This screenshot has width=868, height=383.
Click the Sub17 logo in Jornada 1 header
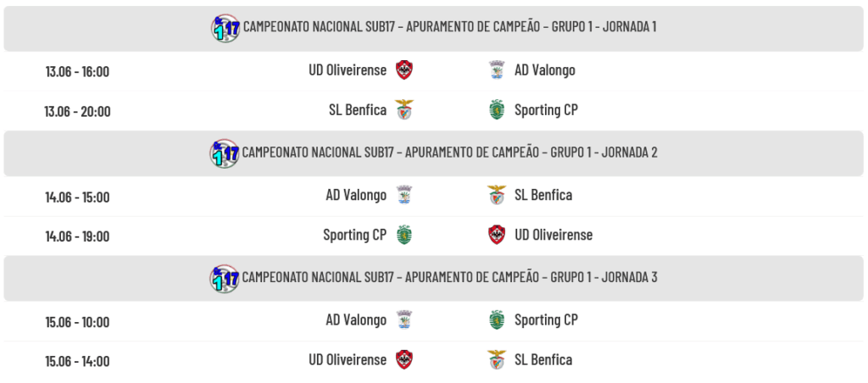[x=225, y=28]
